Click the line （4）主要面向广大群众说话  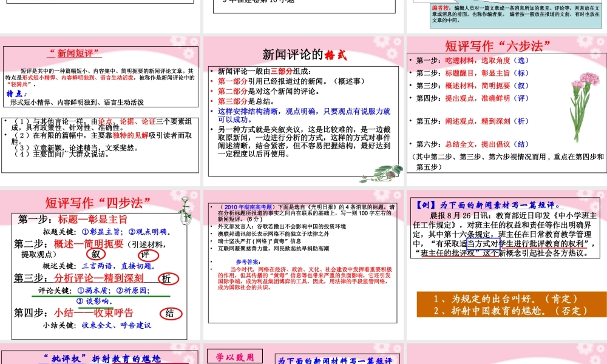[61, 154]
